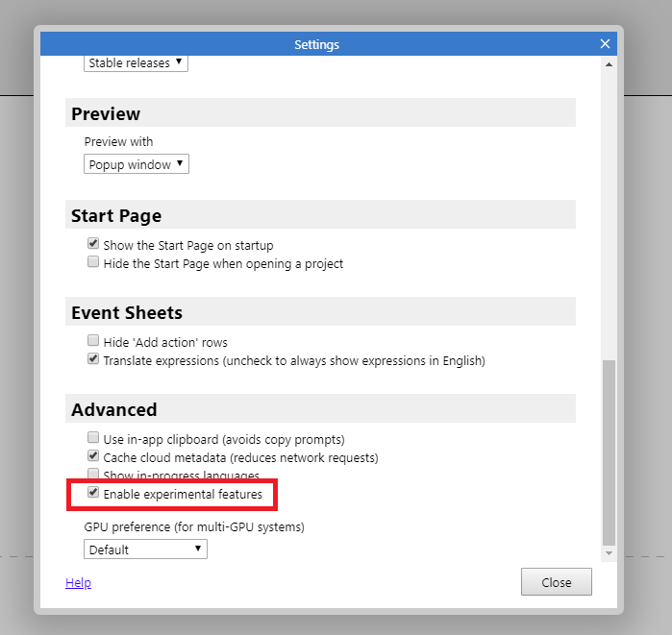
Task: Toggle Show the Start Page on startup
Action: pos(93,244)
